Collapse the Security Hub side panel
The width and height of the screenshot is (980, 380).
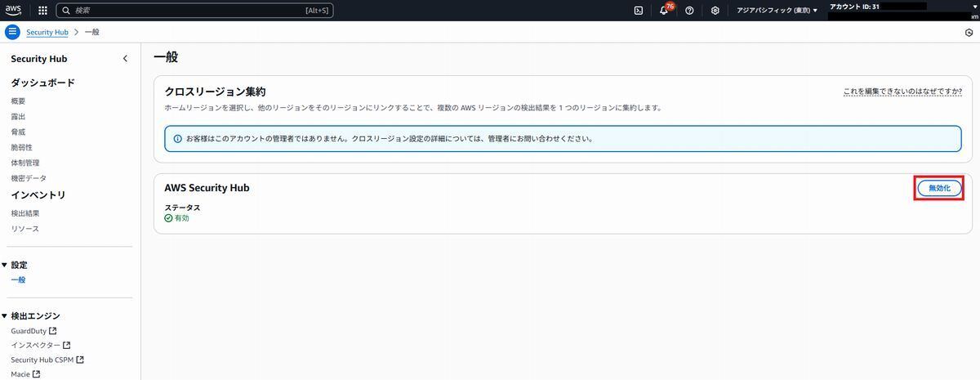(125, 59)
